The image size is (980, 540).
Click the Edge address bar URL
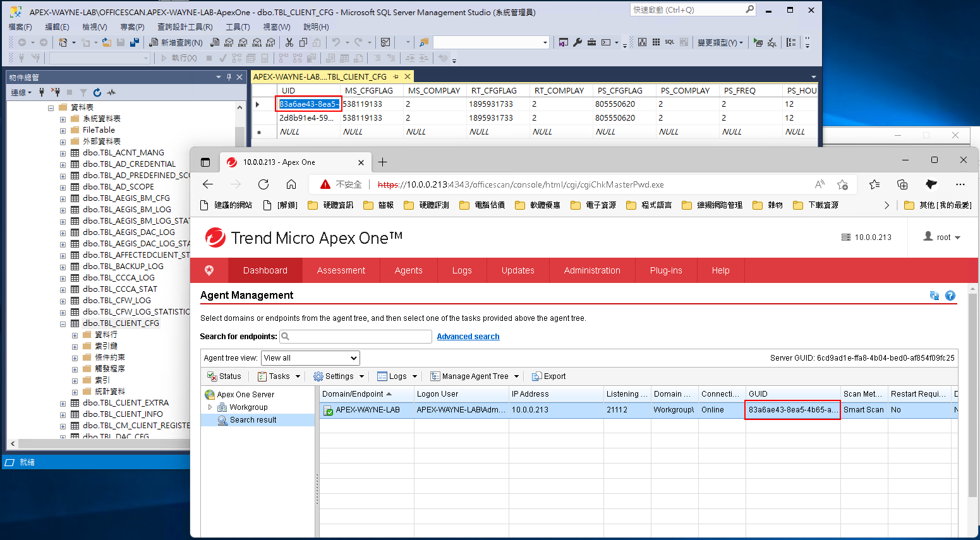pyautogui.click(x=521, y=184)
